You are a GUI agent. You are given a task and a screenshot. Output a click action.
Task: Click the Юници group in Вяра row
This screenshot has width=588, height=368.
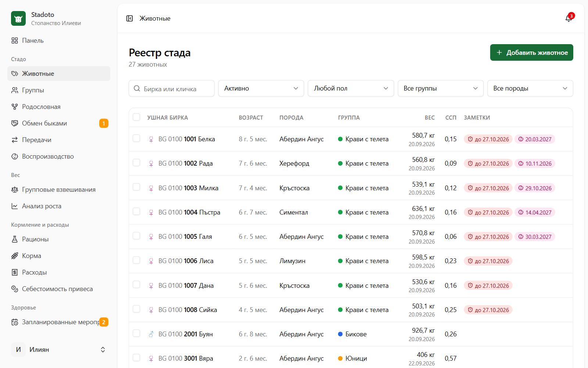[x=352, y=358]
